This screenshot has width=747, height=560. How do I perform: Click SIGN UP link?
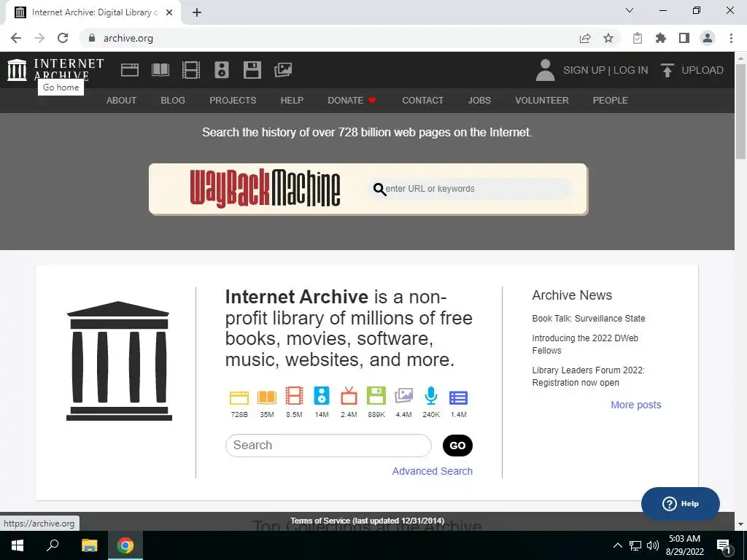click(x=584, y=70)
